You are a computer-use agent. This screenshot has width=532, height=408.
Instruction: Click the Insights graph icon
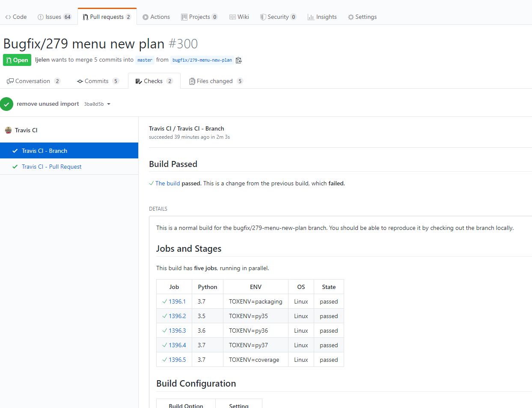pos(311,17)
